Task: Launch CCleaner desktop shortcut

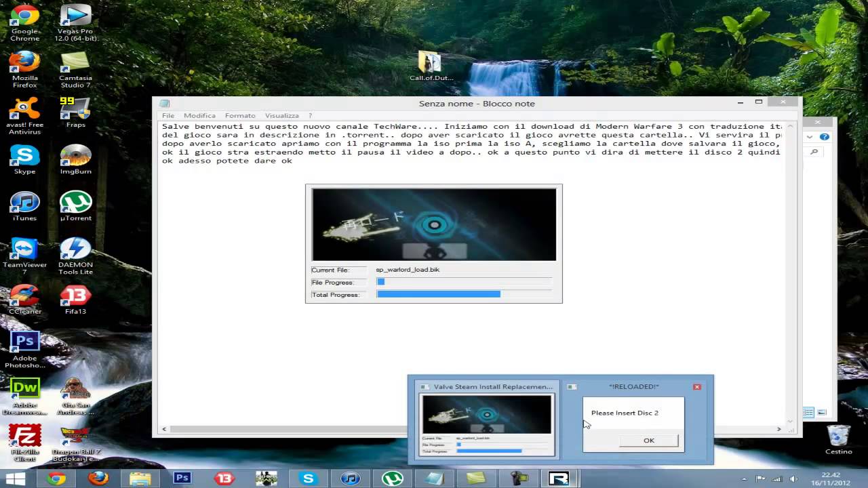Action: [x=24, y=300]
